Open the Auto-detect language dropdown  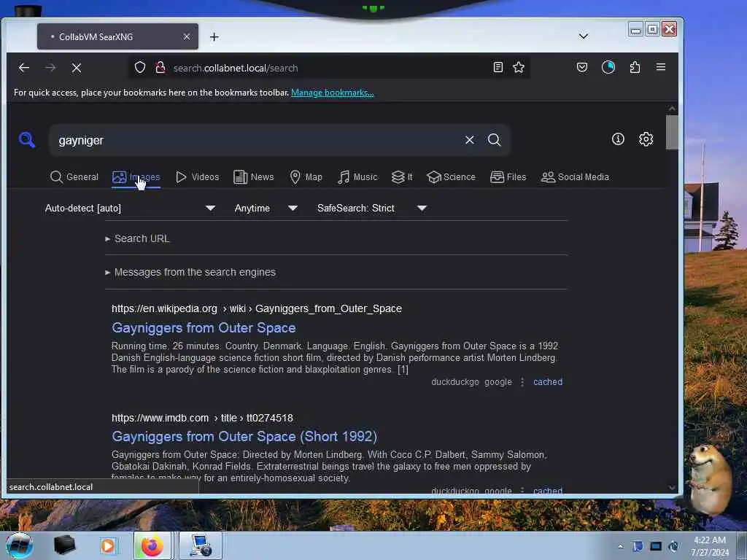pyautogui.click(x=130, y=208)
